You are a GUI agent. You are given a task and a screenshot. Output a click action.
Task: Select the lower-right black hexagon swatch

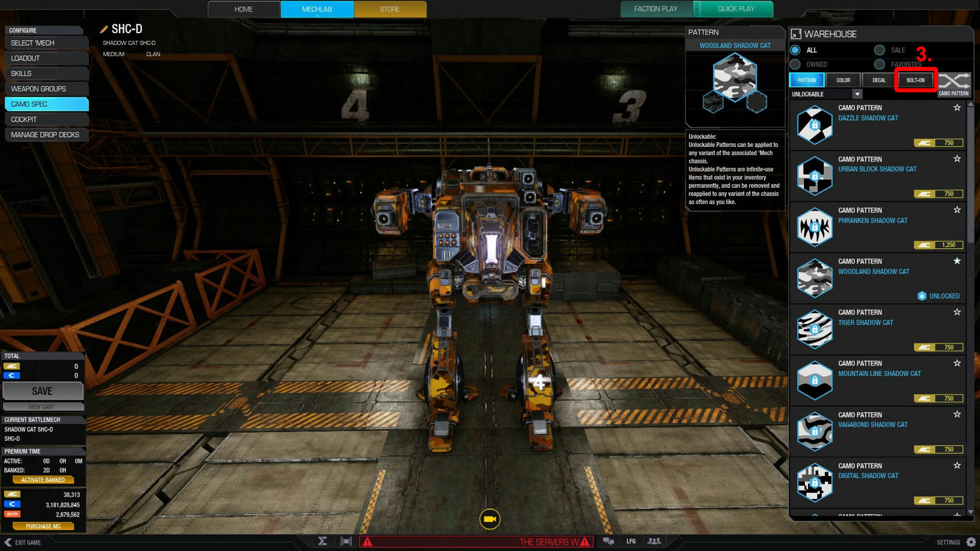click(757, 103)
